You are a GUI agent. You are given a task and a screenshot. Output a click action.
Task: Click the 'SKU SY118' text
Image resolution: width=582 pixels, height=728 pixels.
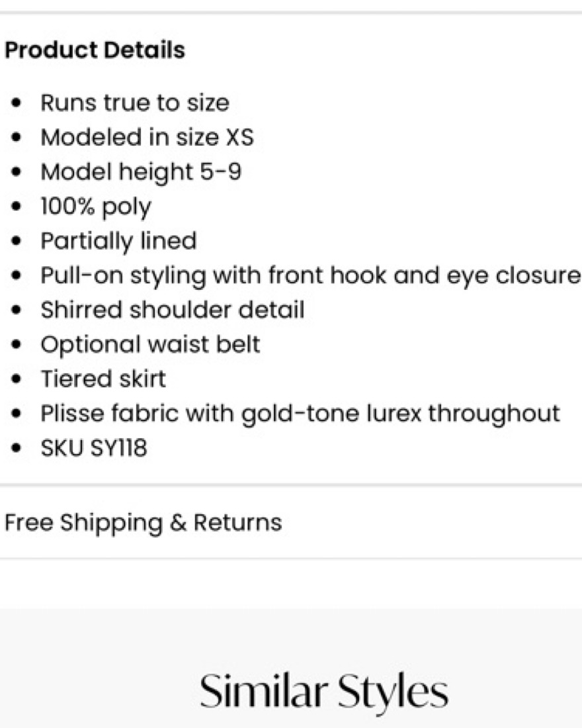[x=93, y=448]
